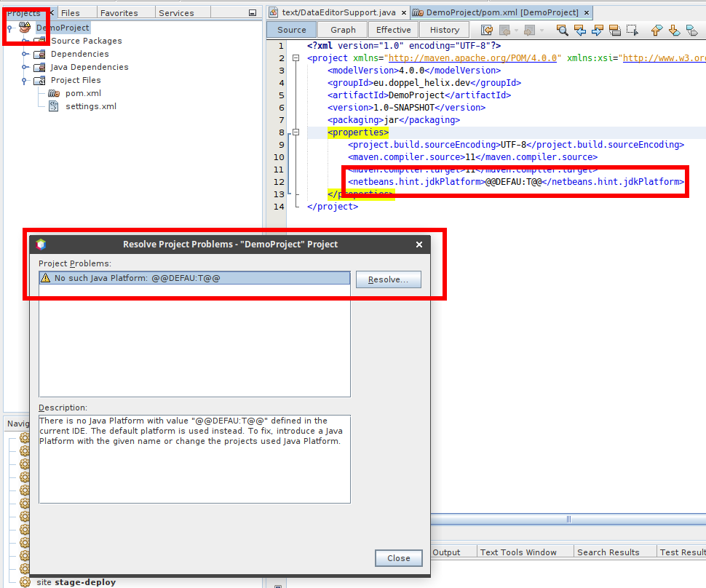Click Find Next Occurrence icon
Viewport: 706px width, 588px height.
coord(598,30)
